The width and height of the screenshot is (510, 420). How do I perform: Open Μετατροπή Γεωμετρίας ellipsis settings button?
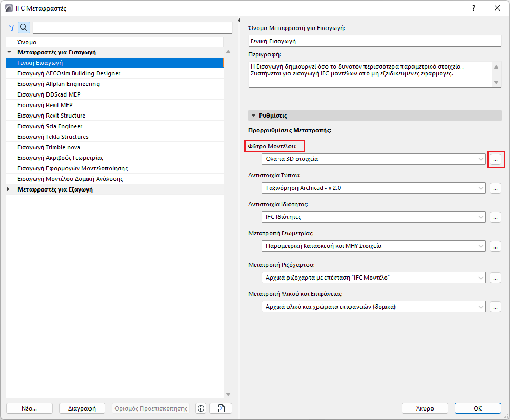click(495, 246)
